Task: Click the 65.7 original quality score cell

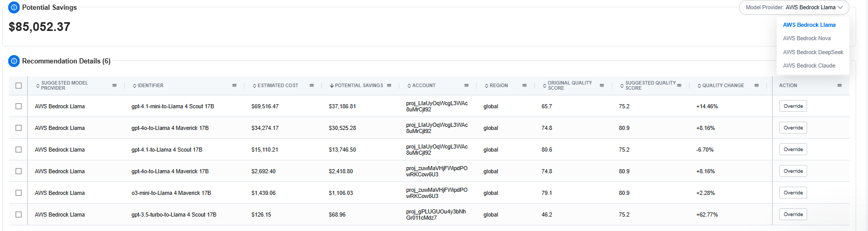Action: 547,106
